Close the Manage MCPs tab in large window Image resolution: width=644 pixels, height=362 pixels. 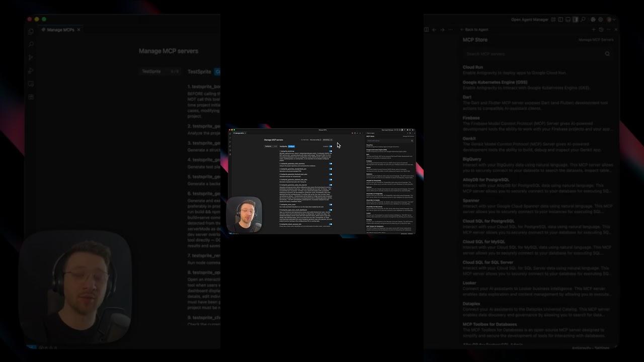pos(78,30)
